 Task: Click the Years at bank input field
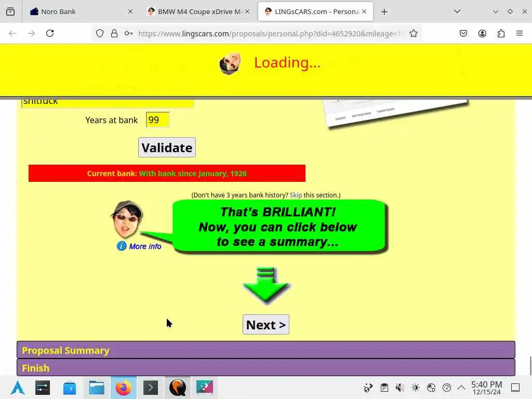pyautogui.click(x=158, y=120)
